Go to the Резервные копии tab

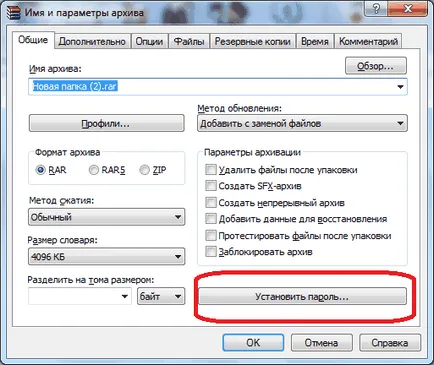point(252,41)
